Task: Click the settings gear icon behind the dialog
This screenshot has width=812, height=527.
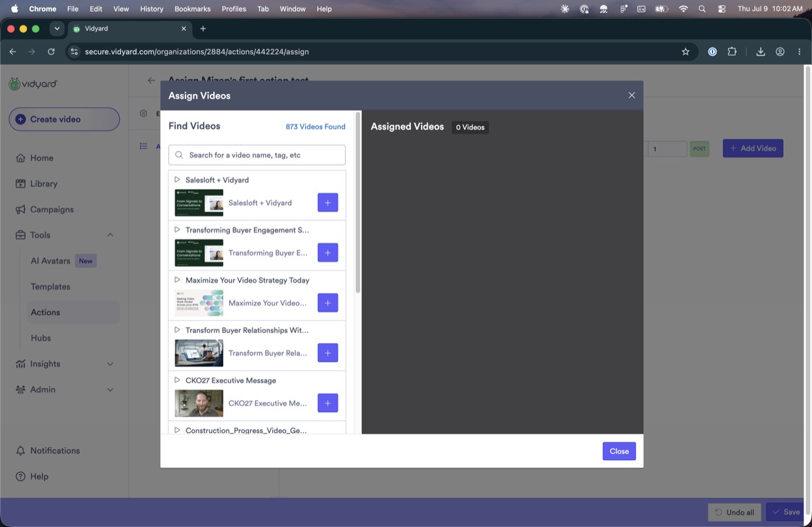Action: tap(143, 114)
